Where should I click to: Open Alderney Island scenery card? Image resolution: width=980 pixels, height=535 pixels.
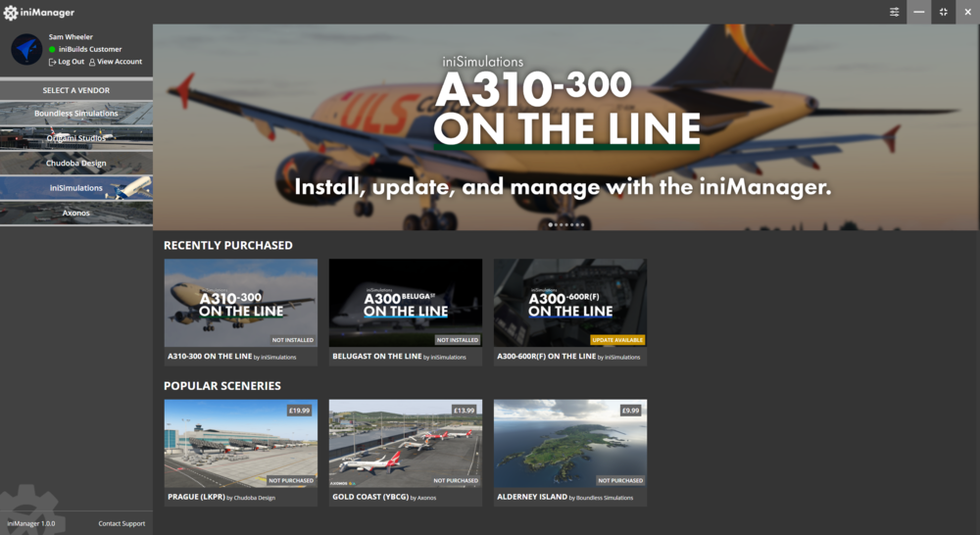(x=570, y=453)
